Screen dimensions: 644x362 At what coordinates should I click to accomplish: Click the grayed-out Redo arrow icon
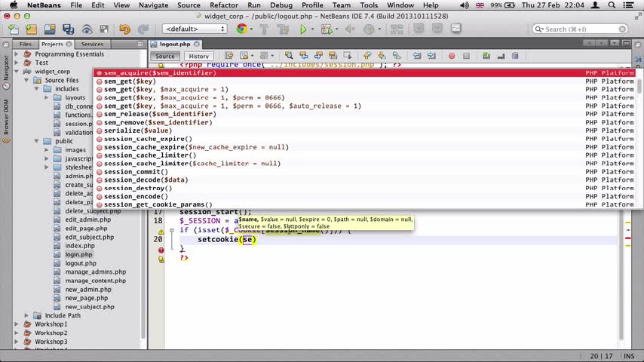tap(143, 29)
